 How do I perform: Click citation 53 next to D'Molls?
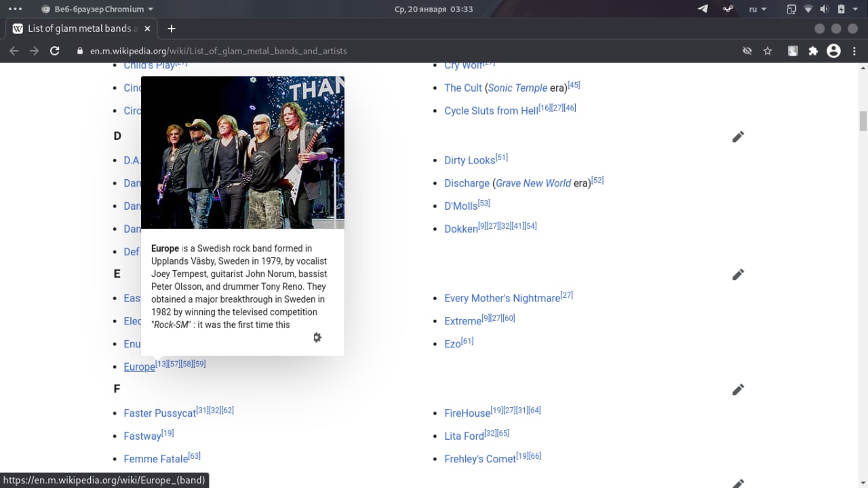[484, 203]
